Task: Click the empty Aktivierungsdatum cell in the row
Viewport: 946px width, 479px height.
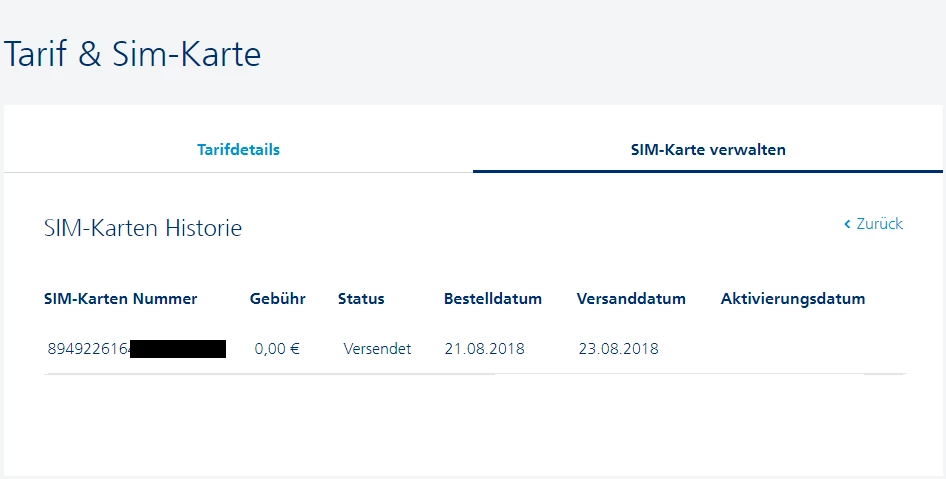Action: (x=793, y=349)
